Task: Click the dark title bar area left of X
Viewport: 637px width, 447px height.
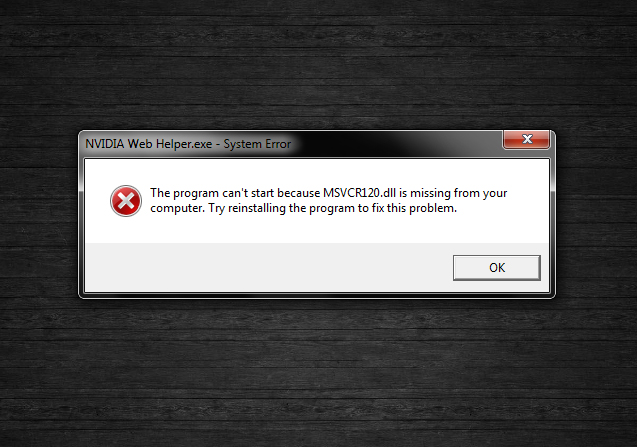Action: tap(398, 144)
